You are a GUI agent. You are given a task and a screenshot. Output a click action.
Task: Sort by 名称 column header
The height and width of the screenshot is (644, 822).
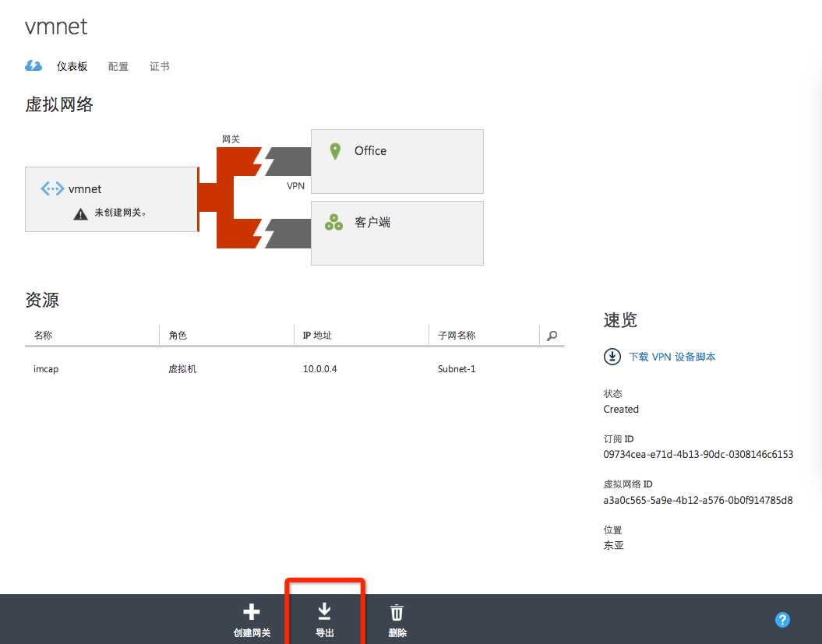[x=43, y=336]
